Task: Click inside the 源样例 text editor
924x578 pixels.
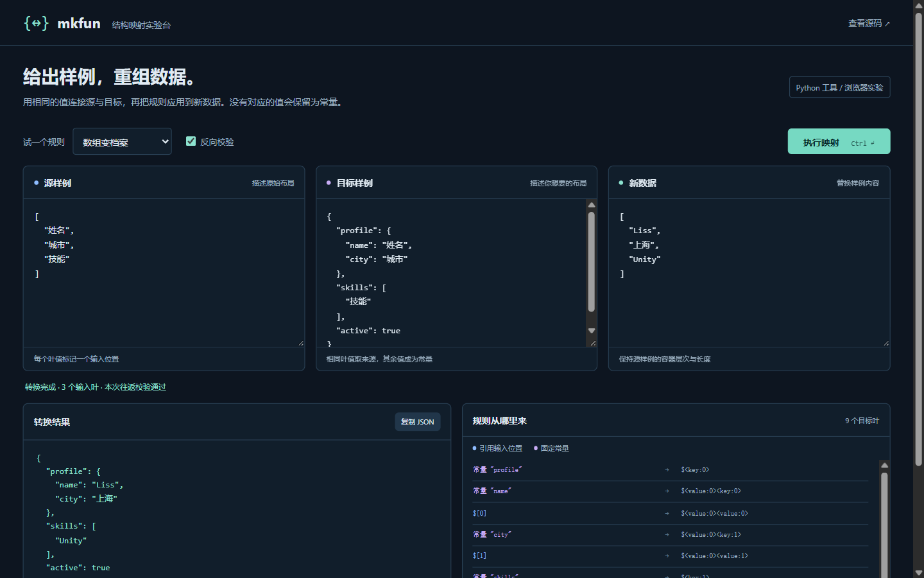Action: tap(164, 273)
